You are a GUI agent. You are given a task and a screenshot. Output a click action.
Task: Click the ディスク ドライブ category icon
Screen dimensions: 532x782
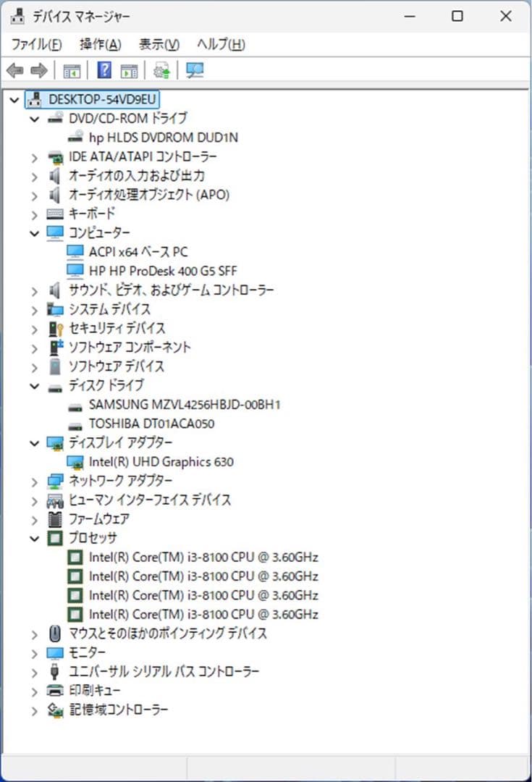55,387
